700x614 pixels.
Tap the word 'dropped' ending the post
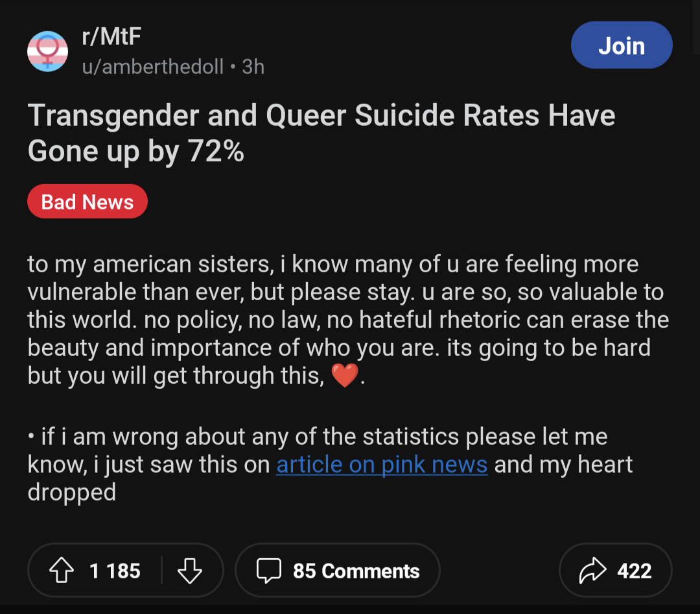[x=71, y=492]
